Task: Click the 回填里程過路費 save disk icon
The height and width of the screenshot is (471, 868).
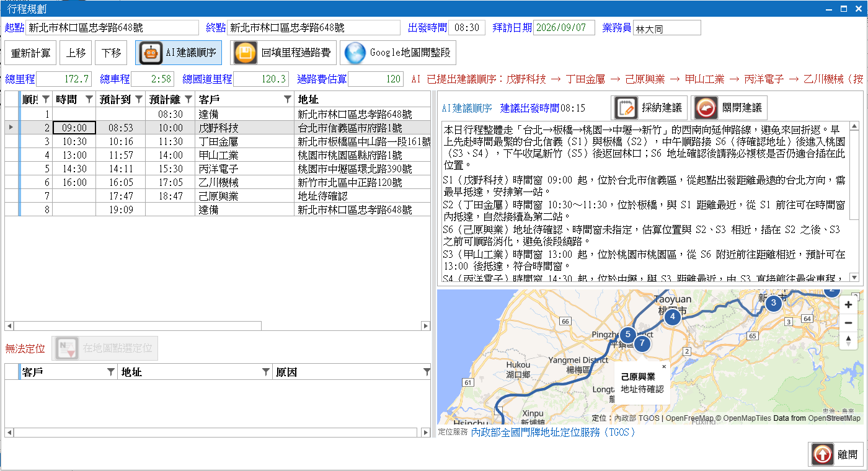Action: pyautogui.click(x=245, y=53)
